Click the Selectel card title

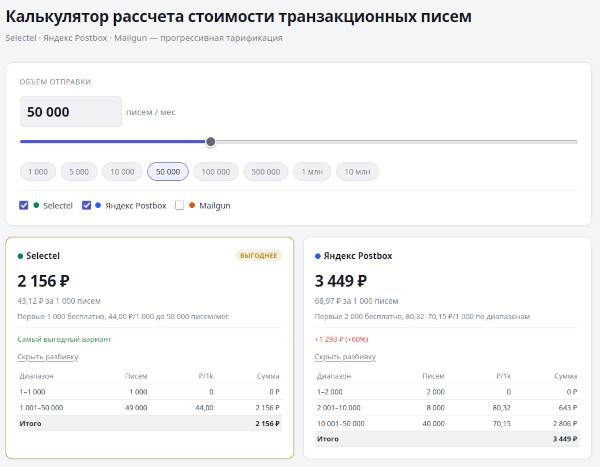tap(43, 256)
